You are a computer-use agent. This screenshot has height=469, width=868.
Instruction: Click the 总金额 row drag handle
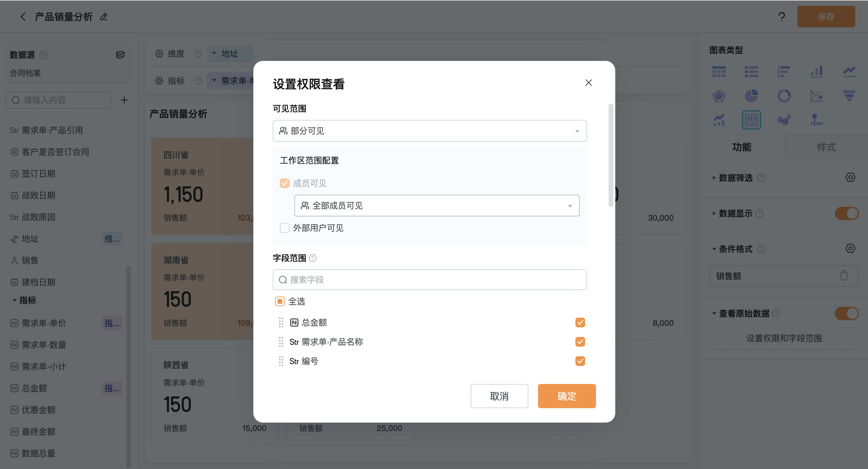click(281, 323)
